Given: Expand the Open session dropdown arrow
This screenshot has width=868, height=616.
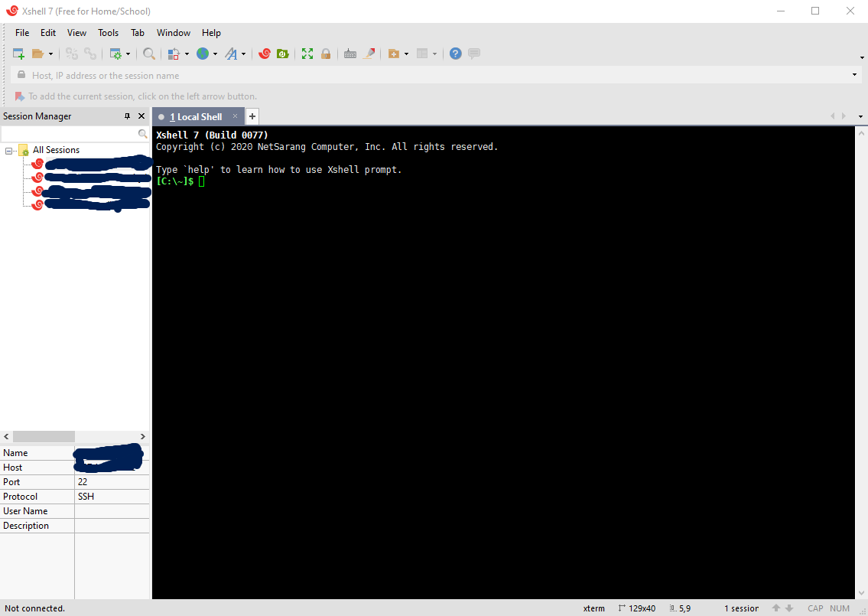Looking at the screenshot, I should [51, 54].
